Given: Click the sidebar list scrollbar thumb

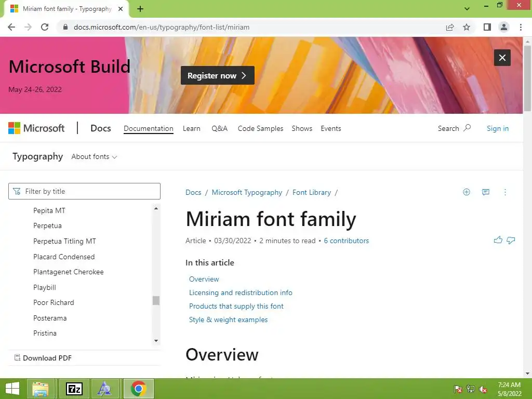Looking at the screenshot, I should [x=156, y=301].
